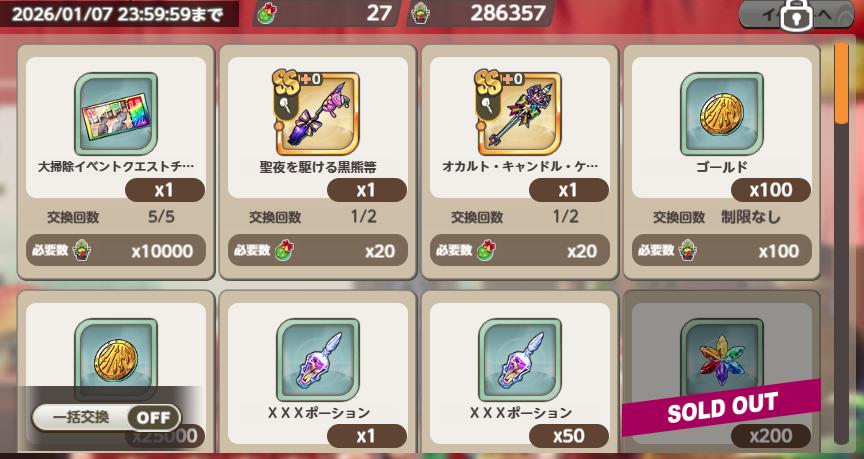Tap the XXXポーション x1 potion icon

[317, 360]
